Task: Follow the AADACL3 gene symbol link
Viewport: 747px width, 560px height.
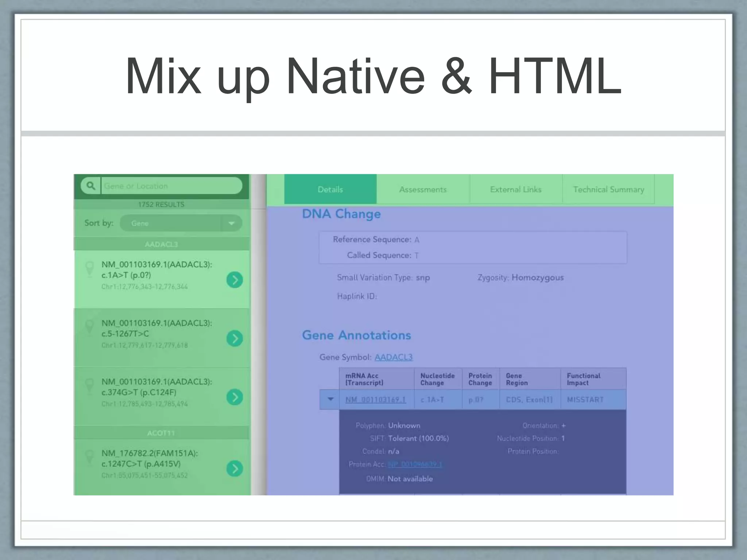Action: [394, 357]
